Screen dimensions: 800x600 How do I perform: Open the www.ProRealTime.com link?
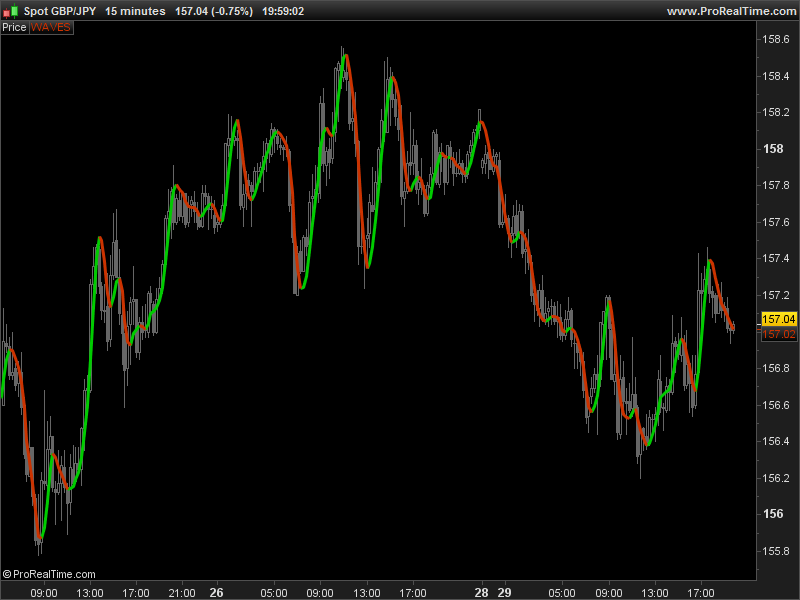click(731, 11)
